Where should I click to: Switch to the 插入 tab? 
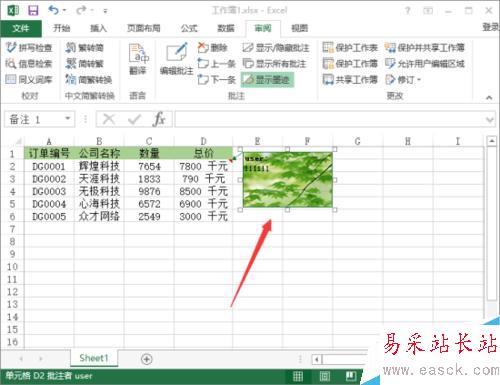click(98, 28)
